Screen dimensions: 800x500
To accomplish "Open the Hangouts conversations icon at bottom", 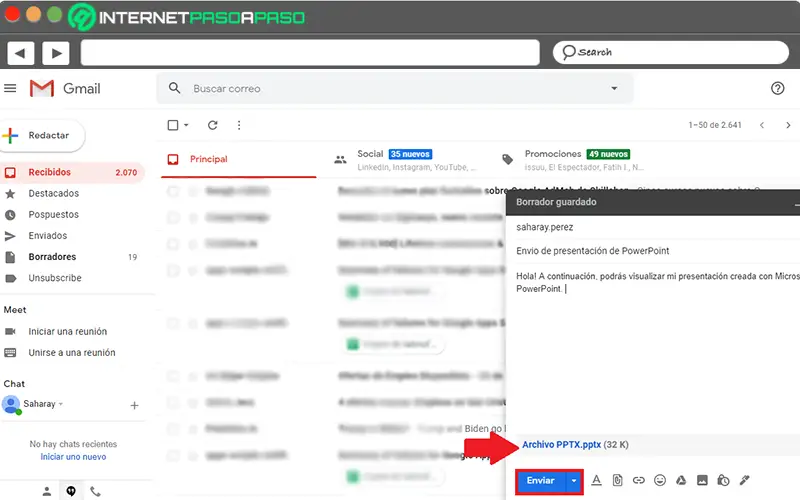I will point(71,491).
